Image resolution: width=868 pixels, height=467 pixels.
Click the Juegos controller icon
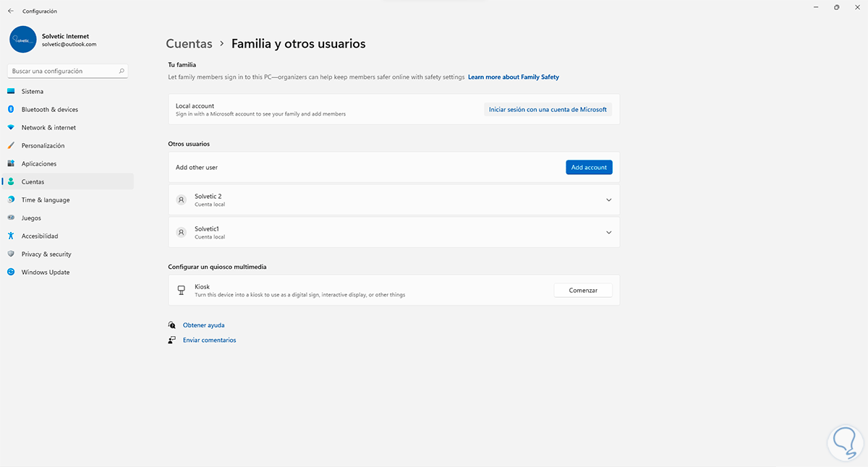click(x=11, y=218)
